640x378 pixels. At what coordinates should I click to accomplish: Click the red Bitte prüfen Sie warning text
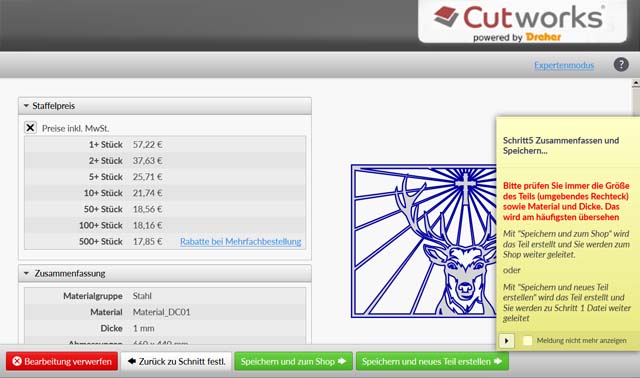pos(566,201)
